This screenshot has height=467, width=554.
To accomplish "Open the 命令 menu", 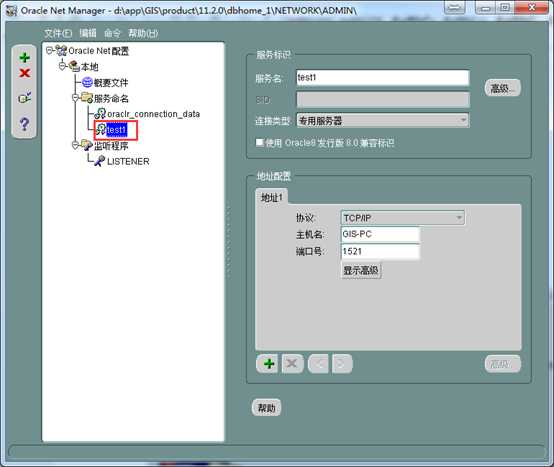I will pos(112,33).
